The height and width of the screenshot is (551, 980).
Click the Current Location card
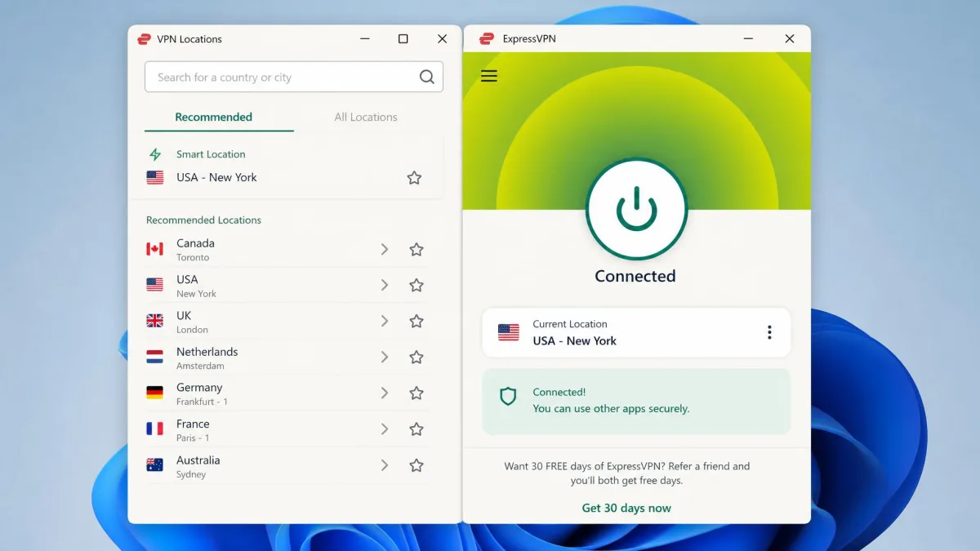(636, 332)
